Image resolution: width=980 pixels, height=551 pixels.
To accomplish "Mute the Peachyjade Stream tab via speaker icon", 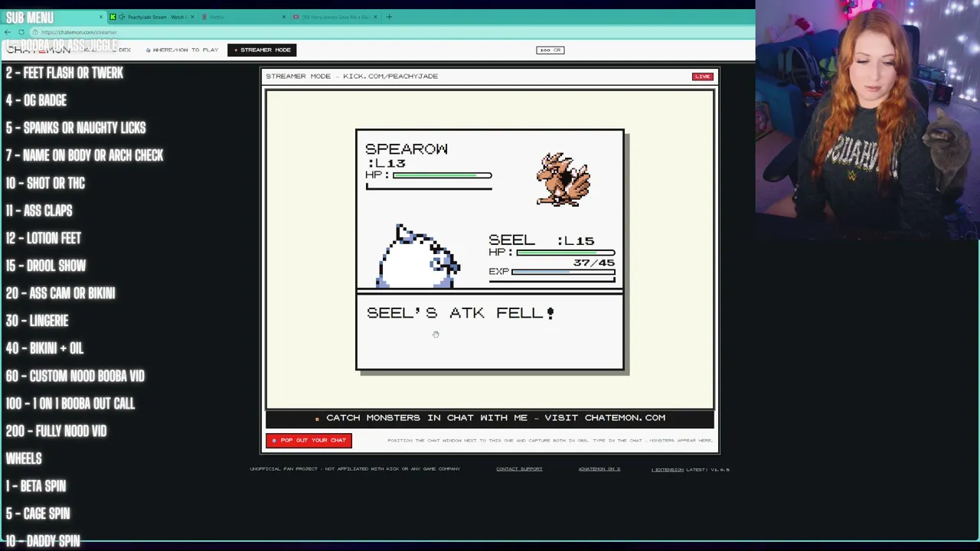I will (x=122, y=17).
